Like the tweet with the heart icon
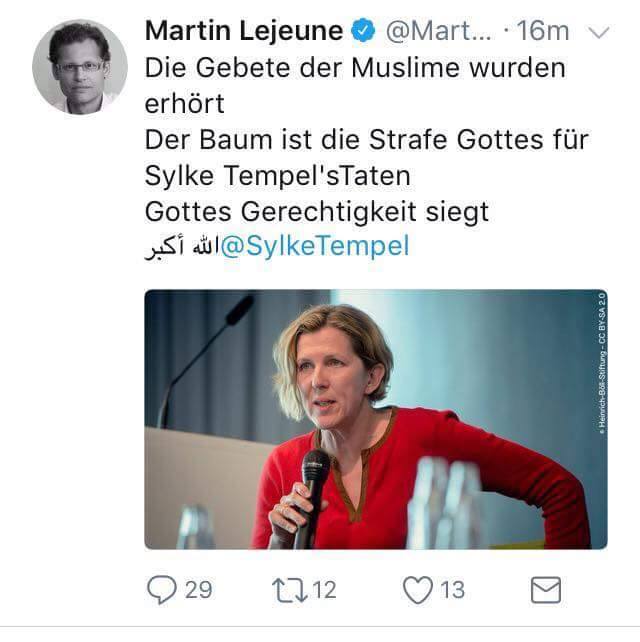This screenshot has height=642, width=640. [x=417, y=590]
